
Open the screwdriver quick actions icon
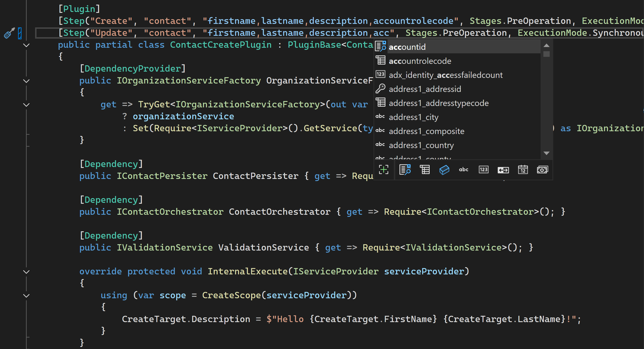[x=9, y=33]
